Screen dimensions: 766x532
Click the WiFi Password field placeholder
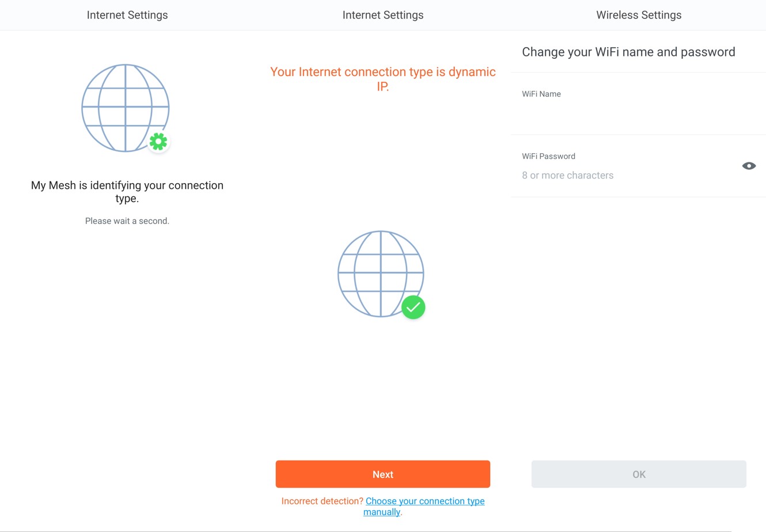pos(567,175)
